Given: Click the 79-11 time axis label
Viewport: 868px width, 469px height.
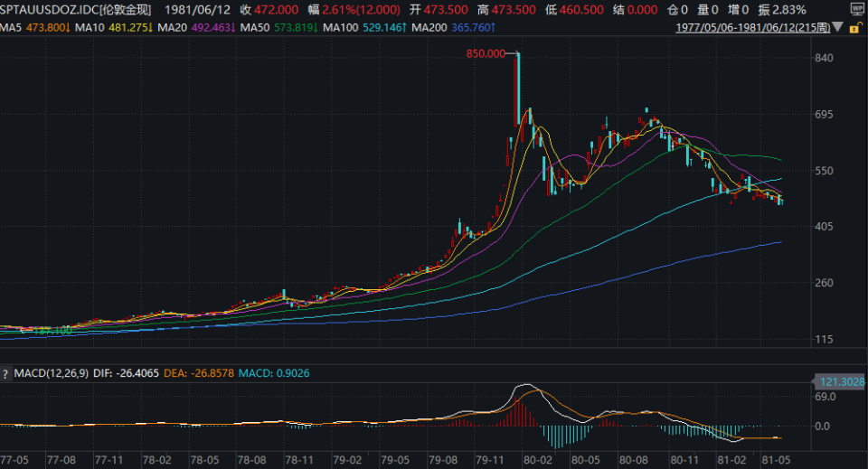Looking at the screenshot, I should [x=490, y=460].
